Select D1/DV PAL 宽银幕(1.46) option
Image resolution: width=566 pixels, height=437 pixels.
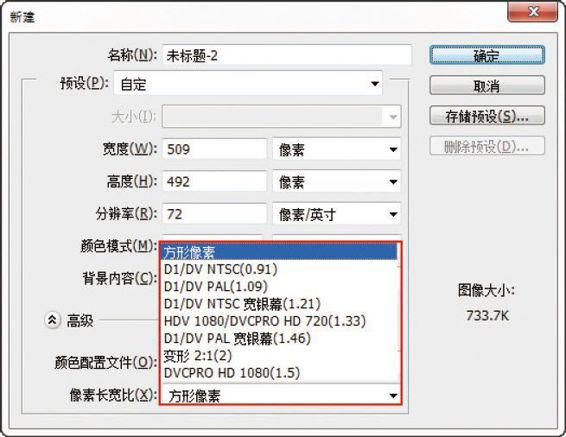click(x=279, y=338)
